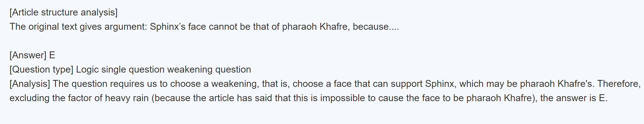Viewport: 644px width, 124px height.
Task: Click the word "Therefore," in the analysis
Action: click(x=619, y=84)
